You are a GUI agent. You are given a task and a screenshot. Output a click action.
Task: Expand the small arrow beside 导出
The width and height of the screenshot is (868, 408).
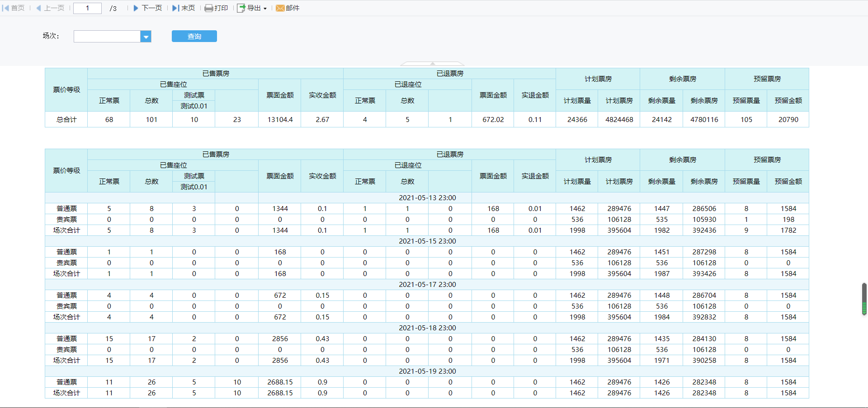(x=265, y=9)
